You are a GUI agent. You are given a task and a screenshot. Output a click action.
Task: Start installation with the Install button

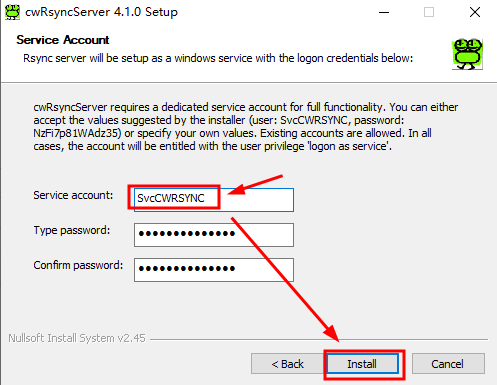pos(363,364)
